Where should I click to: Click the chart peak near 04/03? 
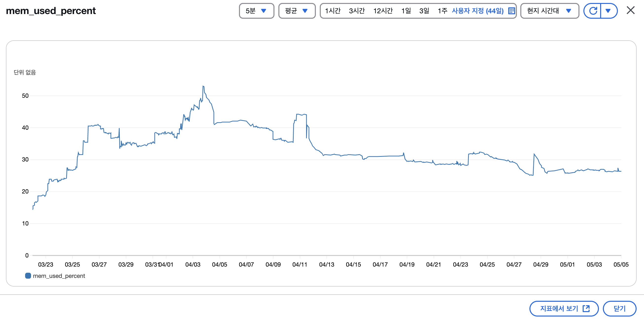(x=203, y=86)
